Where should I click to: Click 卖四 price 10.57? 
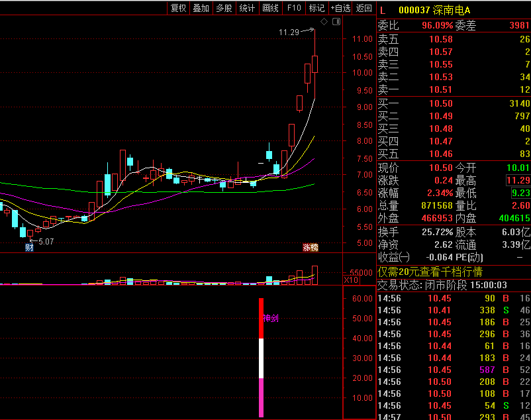[x=441, y=52]
